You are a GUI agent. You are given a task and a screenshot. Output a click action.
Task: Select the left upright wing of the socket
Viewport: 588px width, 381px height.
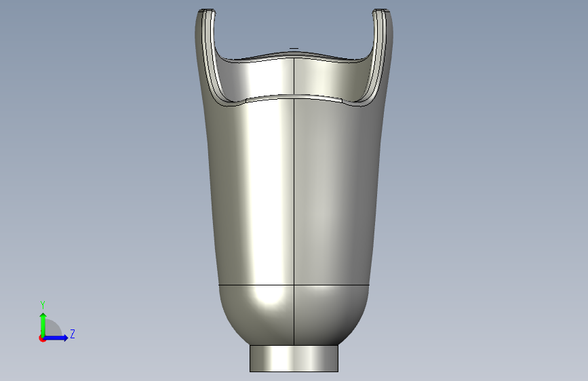[x=208, y=56]
